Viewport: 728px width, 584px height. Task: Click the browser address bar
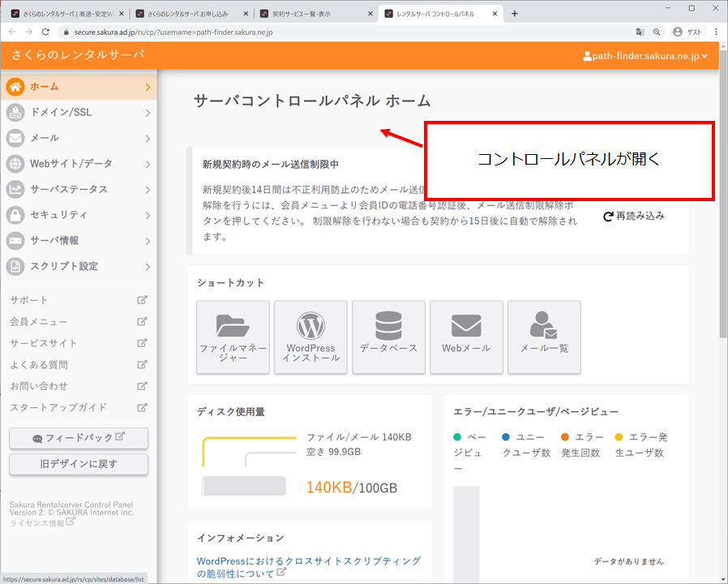click(324, 32)
